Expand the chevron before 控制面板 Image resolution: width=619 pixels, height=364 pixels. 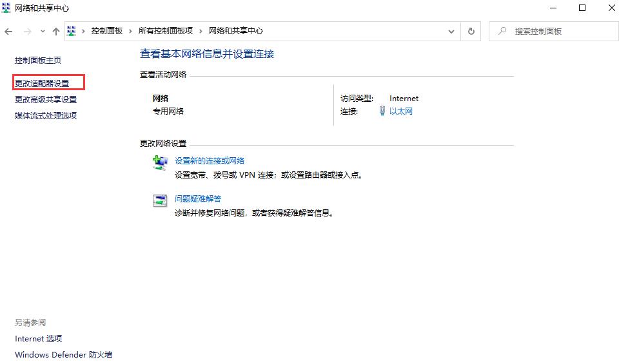click(x=83, y=31)
